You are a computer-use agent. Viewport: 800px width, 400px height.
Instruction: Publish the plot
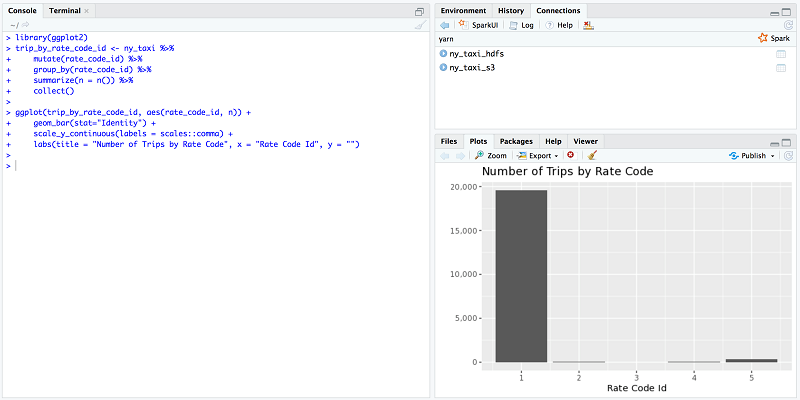(748, 156)
